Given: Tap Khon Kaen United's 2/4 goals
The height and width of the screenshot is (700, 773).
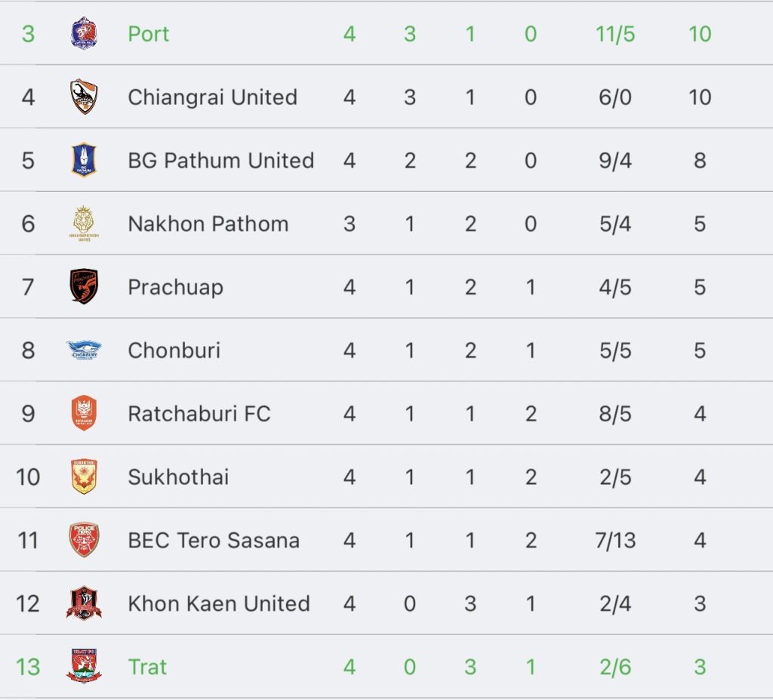Looking at the screenshot, I should click(x=615, y=603).
